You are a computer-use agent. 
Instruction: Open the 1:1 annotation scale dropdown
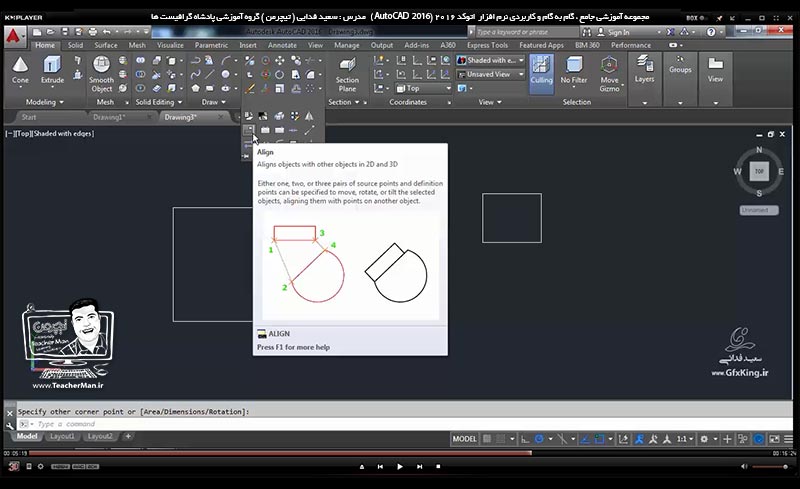685,439
